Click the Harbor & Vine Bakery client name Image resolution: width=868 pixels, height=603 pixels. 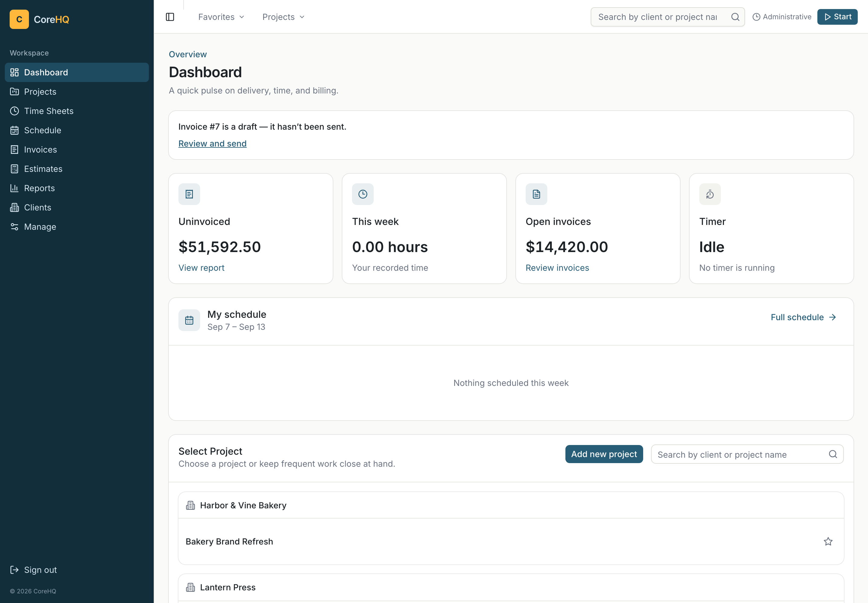pyautogui.click(x=243, y=506)
